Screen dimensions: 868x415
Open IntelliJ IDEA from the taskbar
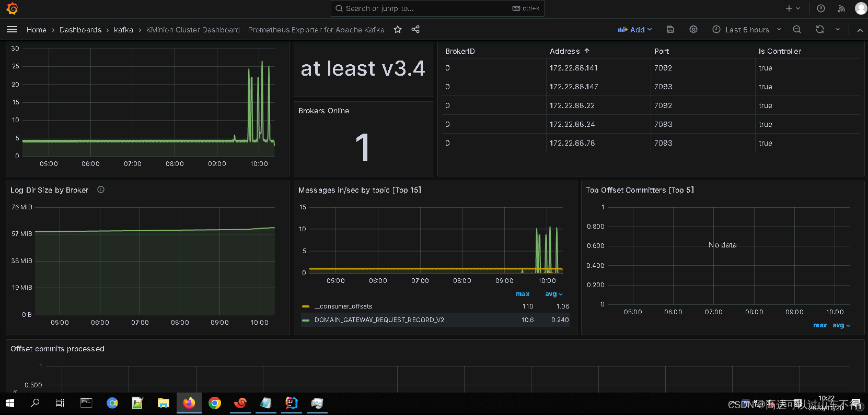pyautogui.click(x=292, y=403)
